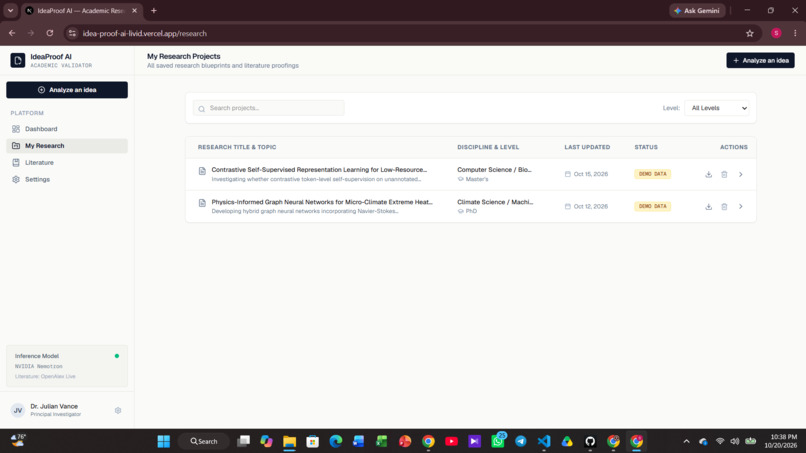Click the DEMO DATA badge on Oct 15 row

coord(652,174)
